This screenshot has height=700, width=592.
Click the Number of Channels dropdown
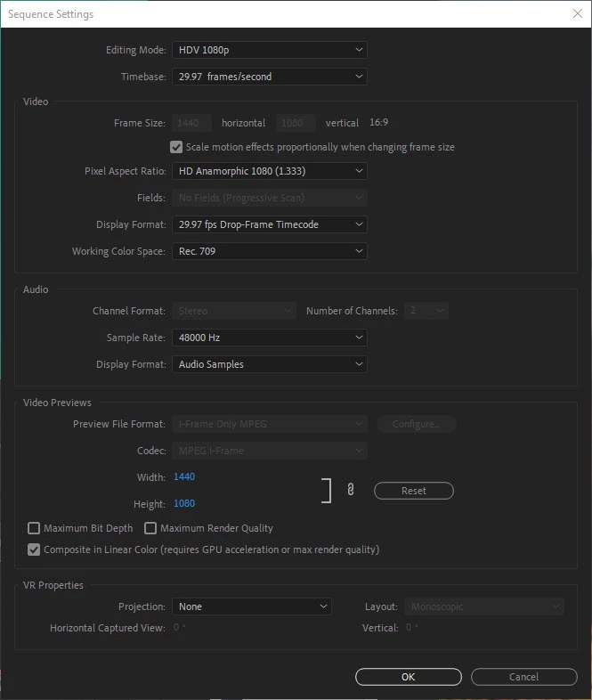click(426, 311)
